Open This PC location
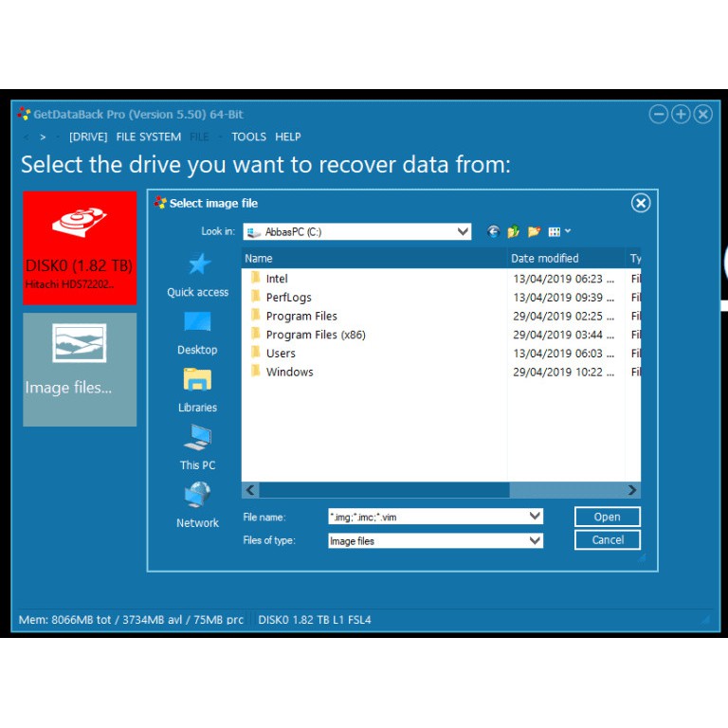Image resolution: width=728 pixels, height=728 pixels. pos(197,448)
